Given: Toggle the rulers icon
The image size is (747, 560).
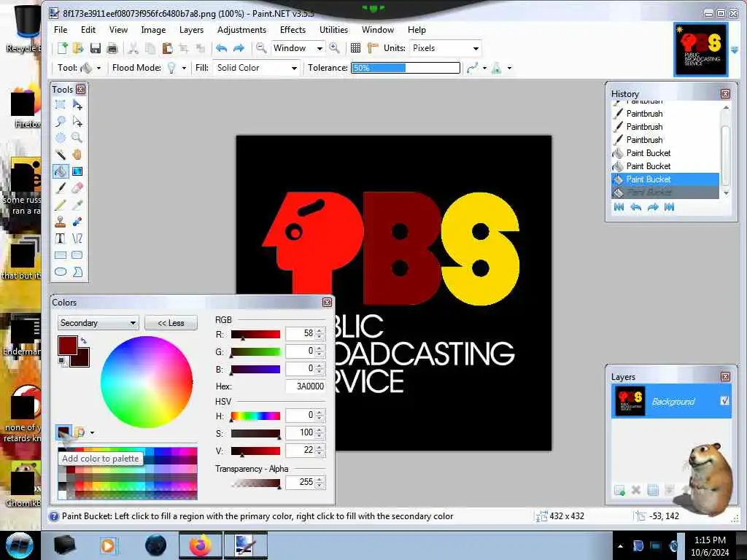Looking at the screenshot, I should pyautogui.click(x=373, y=48).
